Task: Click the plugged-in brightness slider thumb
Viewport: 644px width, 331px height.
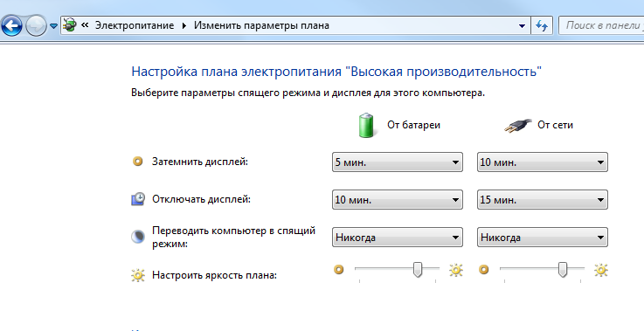Action: click(562, 270)
